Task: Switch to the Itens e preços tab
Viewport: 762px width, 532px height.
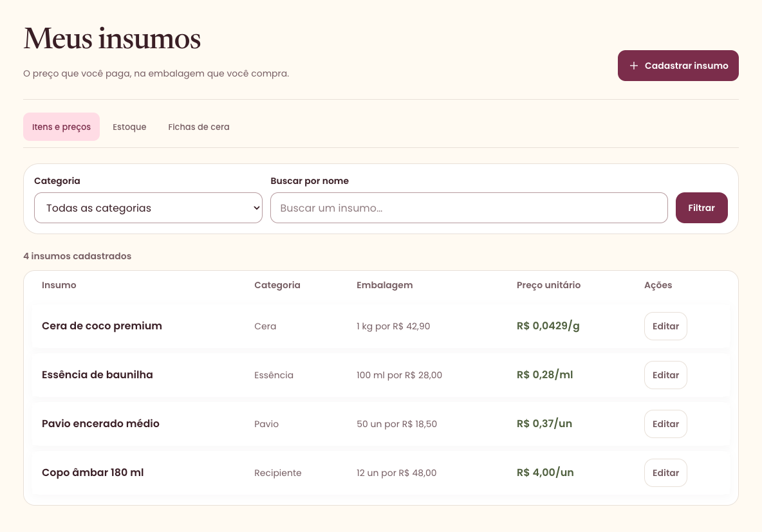Action: click(61, 127)
